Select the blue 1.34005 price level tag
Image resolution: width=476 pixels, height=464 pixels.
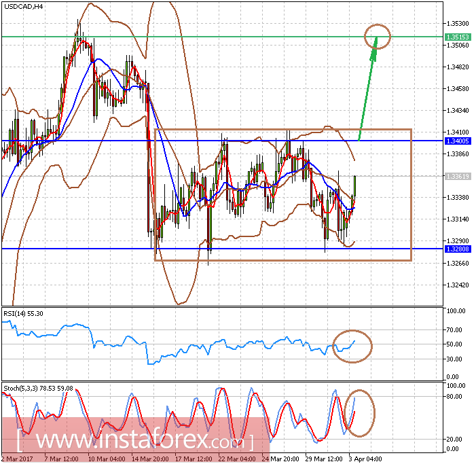458,141
